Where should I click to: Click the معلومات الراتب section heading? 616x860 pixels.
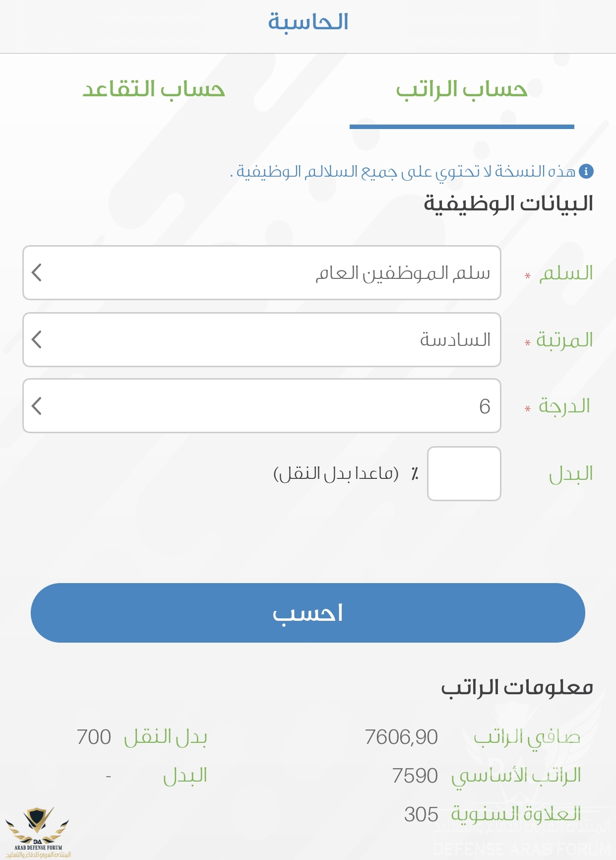pyautogui.click(x=517, y=687)
